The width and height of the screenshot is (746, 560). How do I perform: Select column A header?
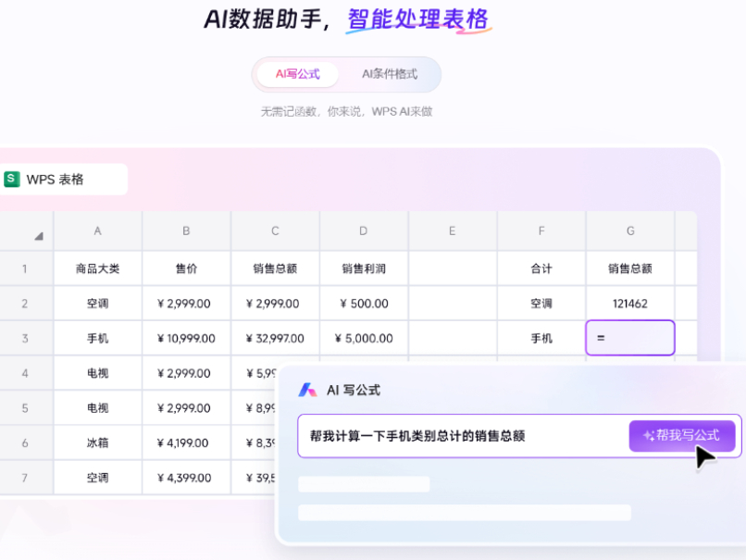(x=97, y=231)
